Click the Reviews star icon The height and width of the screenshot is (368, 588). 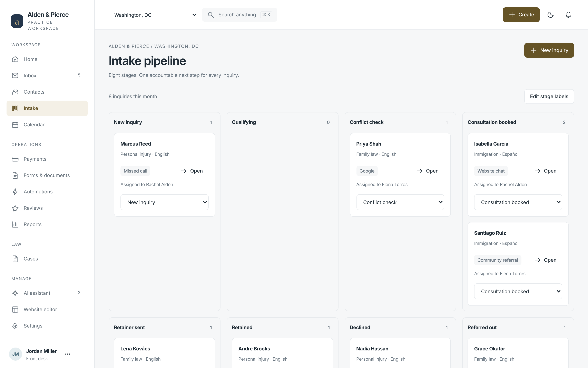click(15, 208)
